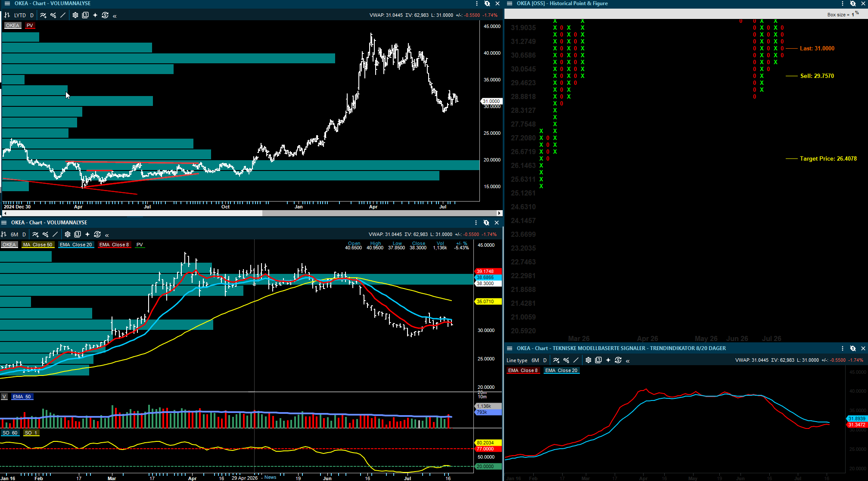Add an indicator study to top chart
Image resolution: width=868 pixels, height=481 pixels.
point(43,15)
